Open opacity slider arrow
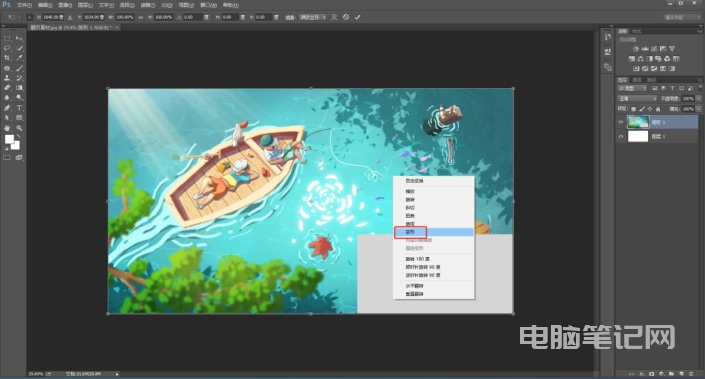Screen dimensions: 705x379 [698, 98]
